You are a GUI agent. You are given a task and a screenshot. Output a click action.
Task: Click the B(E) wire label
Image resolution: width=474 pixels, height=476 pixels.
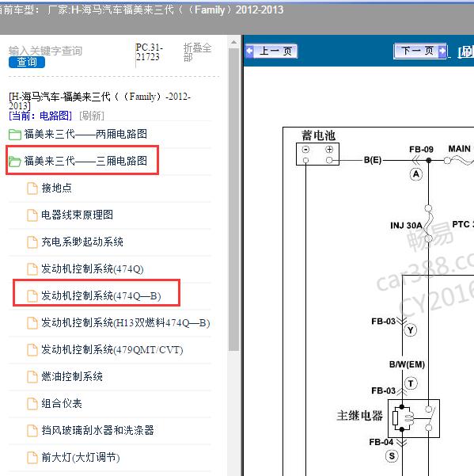point(373,160)
